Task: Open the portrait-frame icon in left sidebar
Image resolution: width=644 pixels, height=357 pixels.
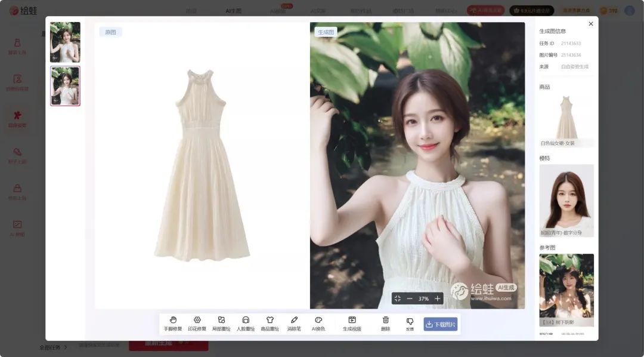Action: (17, 82)
